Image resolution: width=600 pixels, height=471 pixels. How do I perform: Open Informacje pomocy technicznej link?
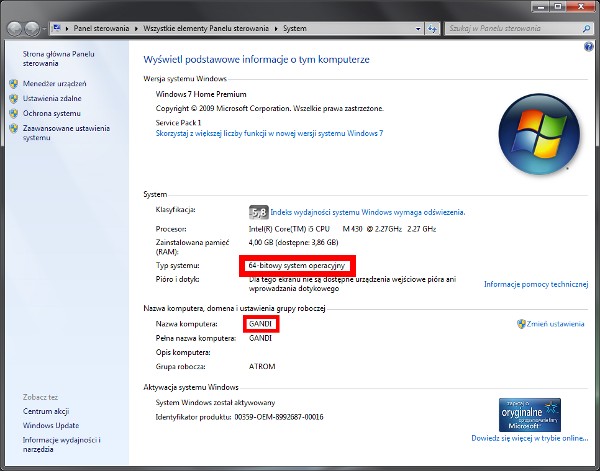(536, 284)
